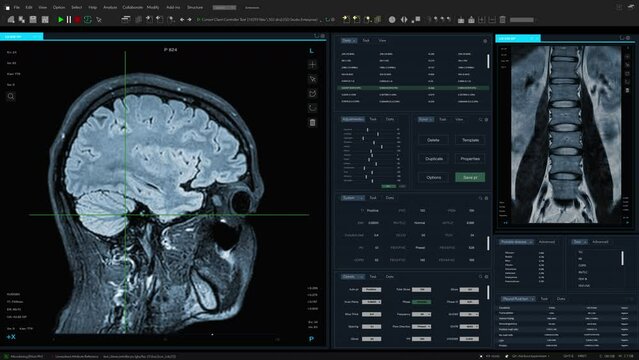Select the highlighted green row in data table
The image size is (639, 360).
(413, 88)
